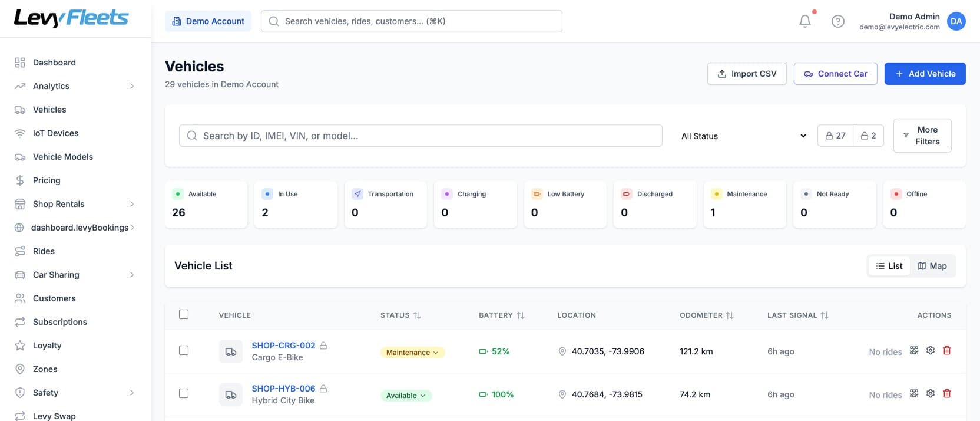Open Maintenance status dropdown for SHOP-CRG-002
This screenshot has width=980, height=421.
pos(412,353)
